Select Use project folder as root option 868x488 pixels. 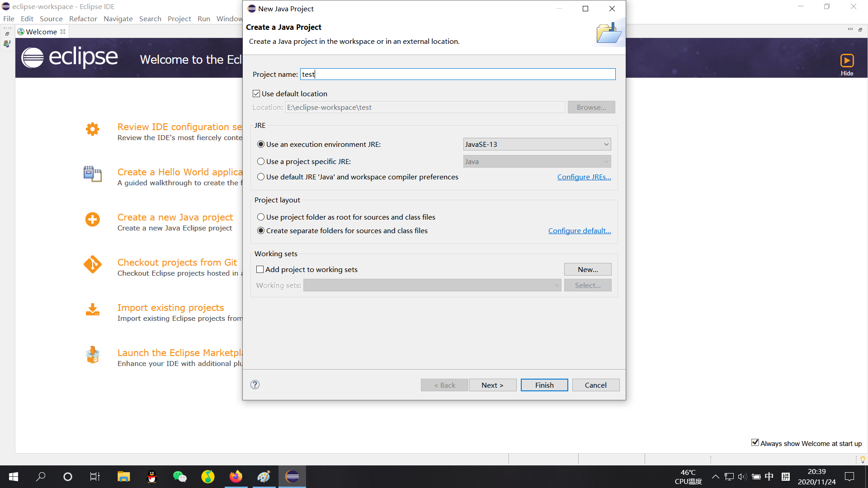[261, 217]
